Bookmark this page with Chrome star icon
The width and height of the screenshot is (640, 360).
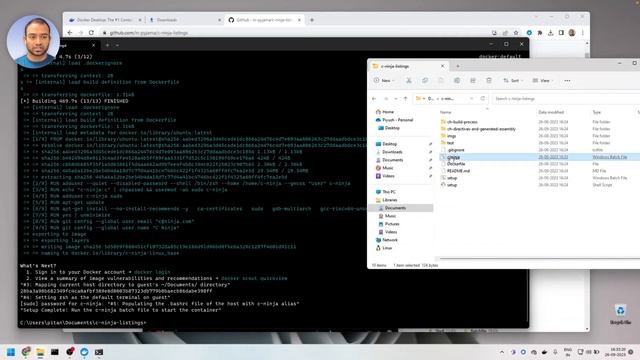516,33
